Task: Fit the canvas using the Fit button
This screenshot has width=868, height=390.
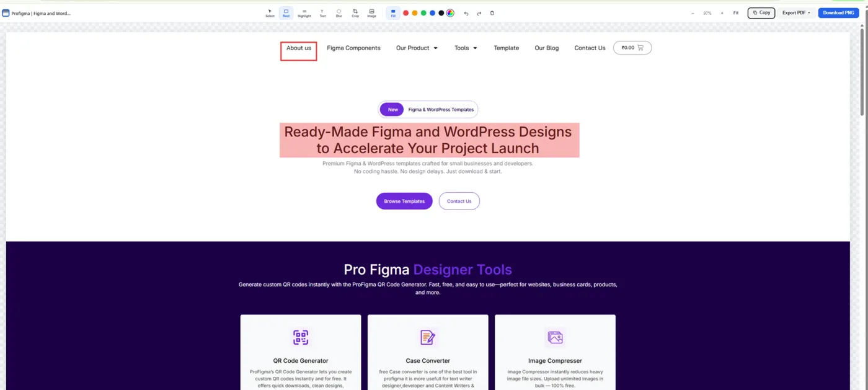Action: (x=736, y=13)
